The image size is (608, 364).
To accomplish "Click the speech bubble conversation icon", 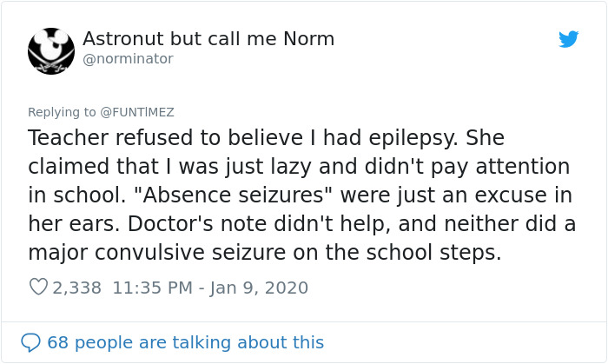I will 31,342.
